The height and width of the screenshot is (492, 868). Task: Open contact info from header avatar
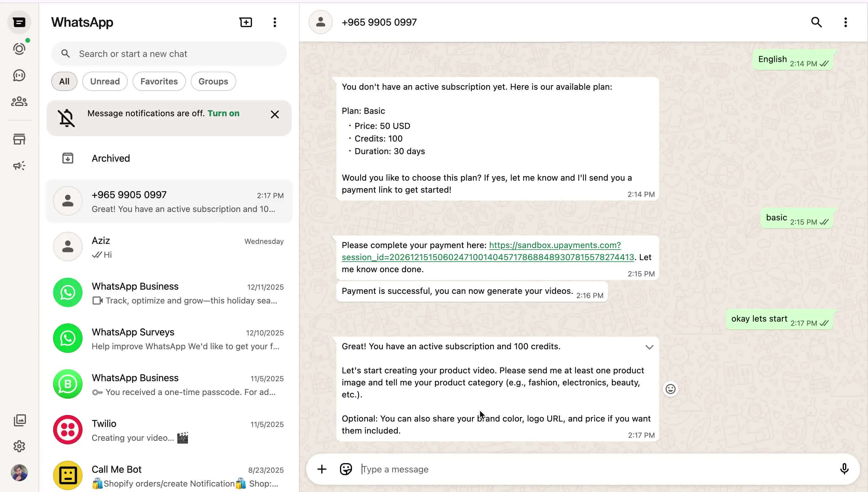tap(321, 22)
